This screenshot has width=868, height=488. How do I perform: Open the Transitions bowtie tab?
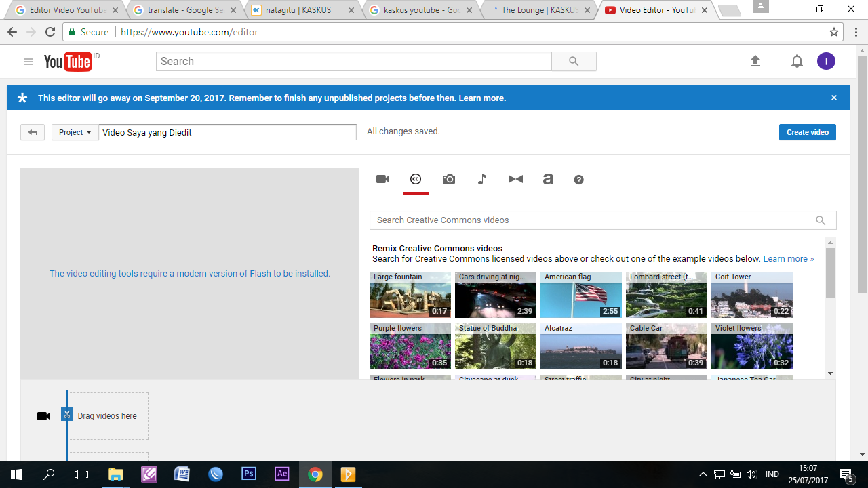[x=515, y=179]
